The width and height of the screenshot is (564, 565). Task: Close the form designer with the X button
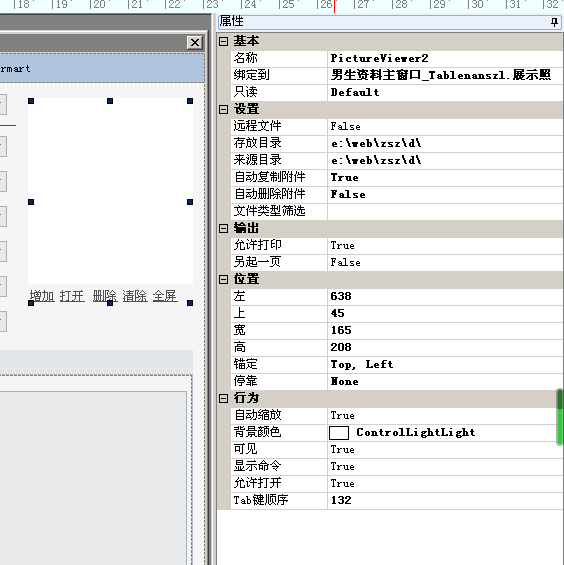[195, 43]
